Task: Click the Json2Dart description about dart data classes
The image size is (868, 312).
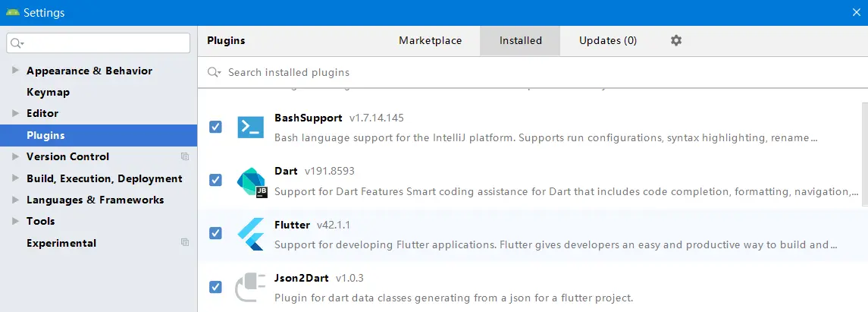Action: pos(454,298)
